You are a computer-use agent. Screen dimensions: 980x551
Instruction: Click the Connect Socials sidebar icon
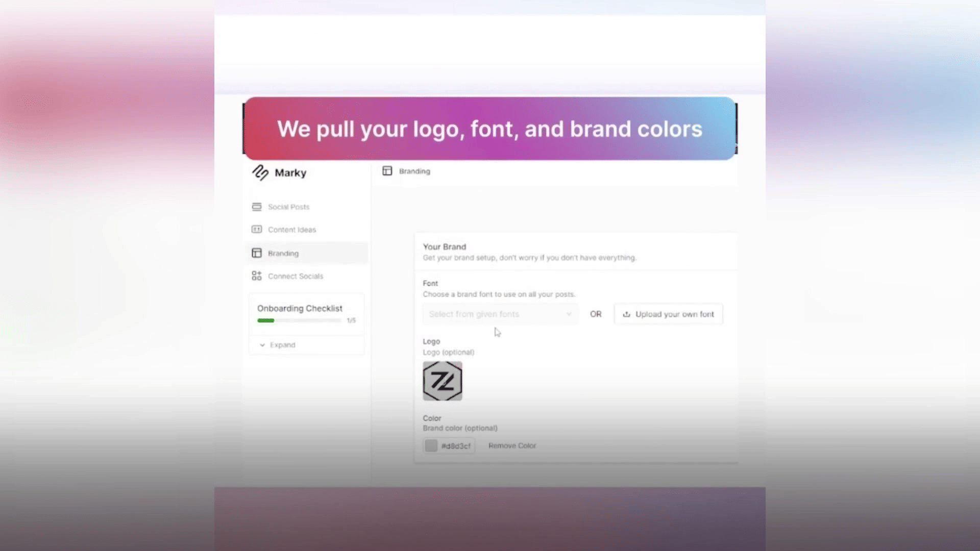click(257, 276)
